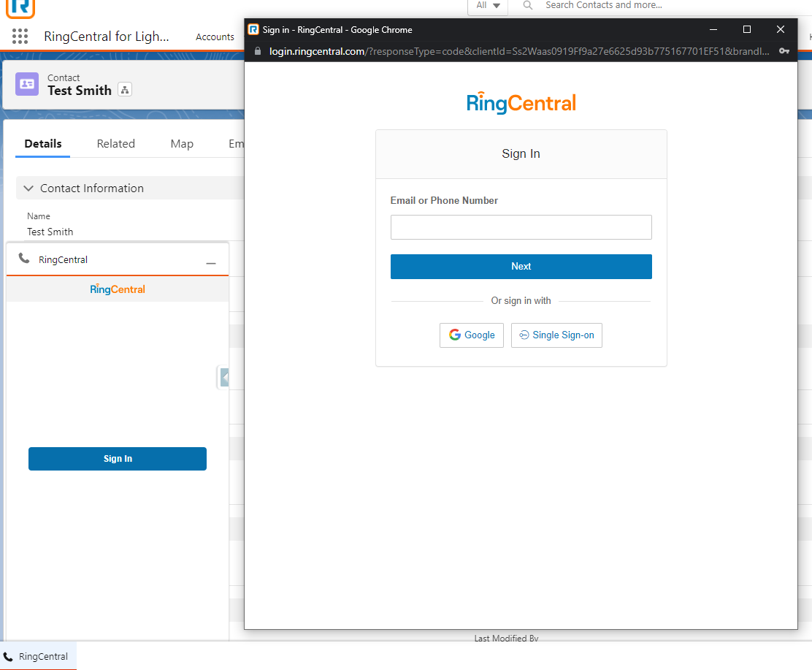This screenshot has height=670, width=812.
Task: Click the phone icon in RingCentral widget header
Action: click(x=24, y=258)
